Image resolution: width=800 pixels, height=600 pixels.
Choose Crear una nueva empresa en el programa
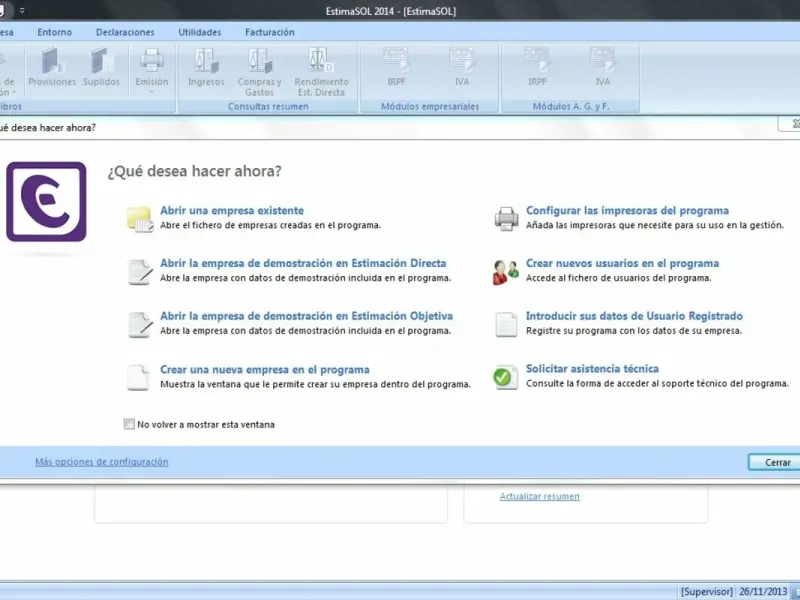tap(265, 369)
